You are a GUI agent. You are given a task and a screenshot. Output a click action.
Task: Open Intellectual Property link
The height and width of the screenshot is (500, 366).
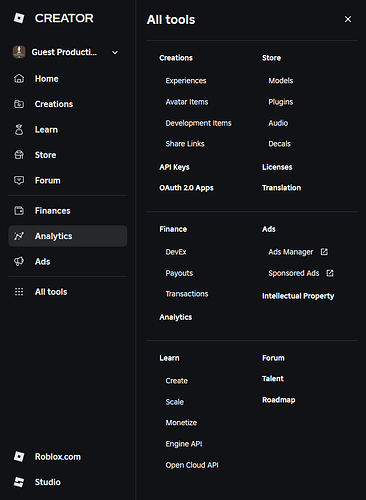tap(298, 296)
